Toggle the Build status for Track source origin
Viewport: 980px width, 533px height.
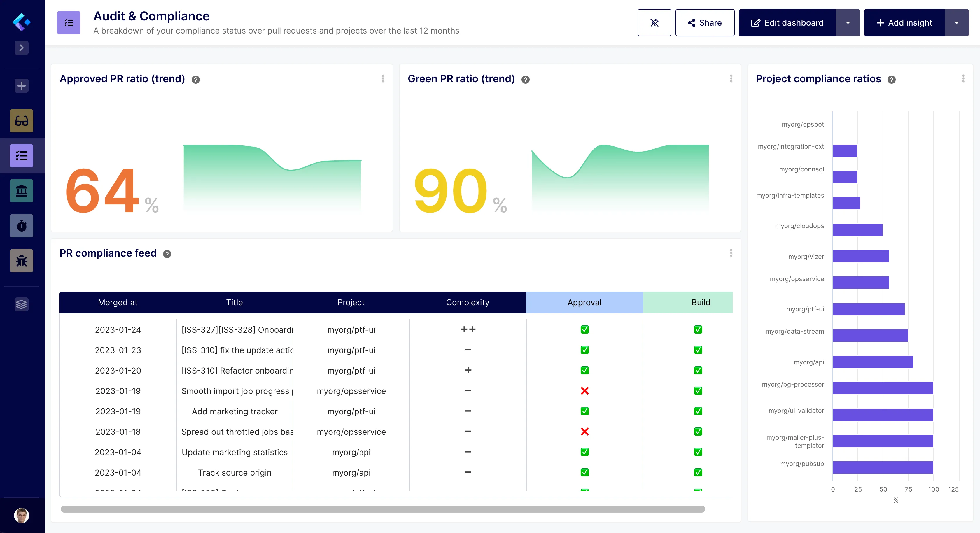point(698,473)
